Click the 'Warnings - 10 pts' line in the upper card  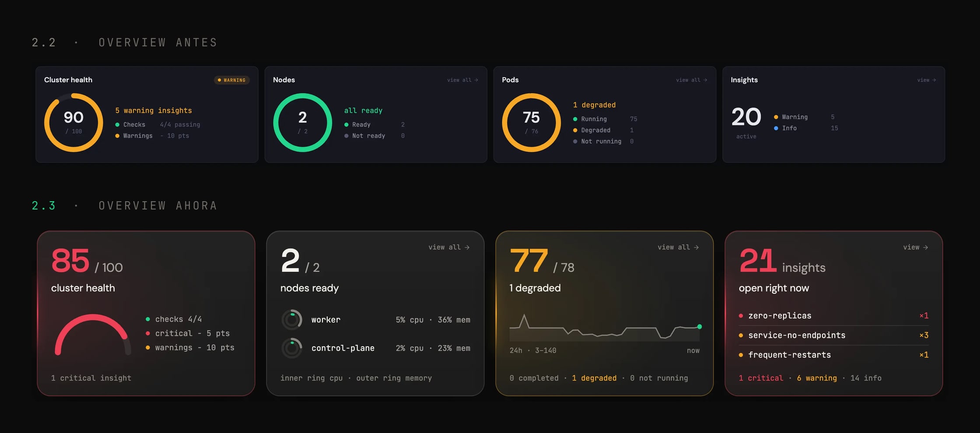(x=152, y=136)
